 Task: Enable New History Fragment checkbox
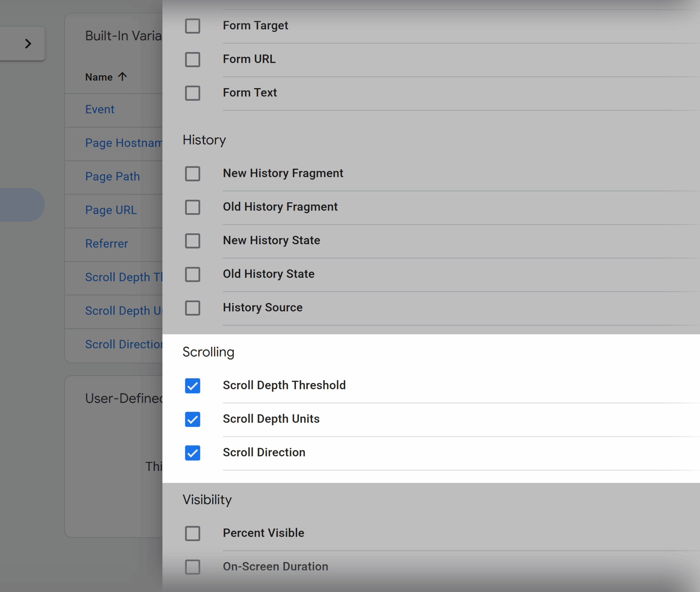pyautogui.click(x=192, y=174)
